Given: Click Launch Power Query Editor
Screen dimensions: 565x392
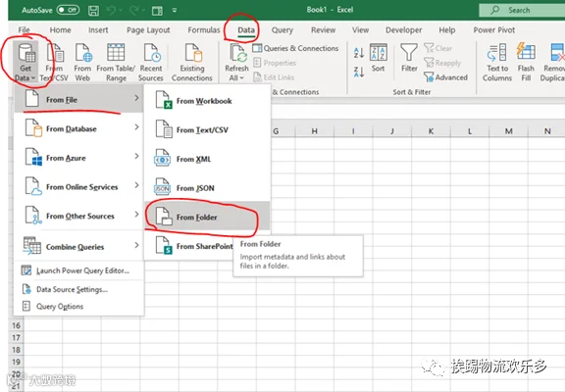Looking at the screenshot, I should (x=78, y=270).
